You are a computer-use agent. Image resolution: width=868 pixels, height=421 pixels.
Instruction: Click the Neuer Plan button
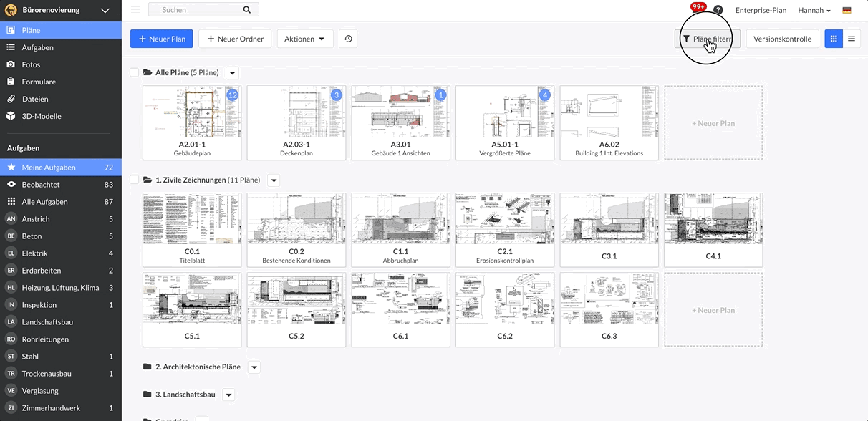tap(162, 39)
